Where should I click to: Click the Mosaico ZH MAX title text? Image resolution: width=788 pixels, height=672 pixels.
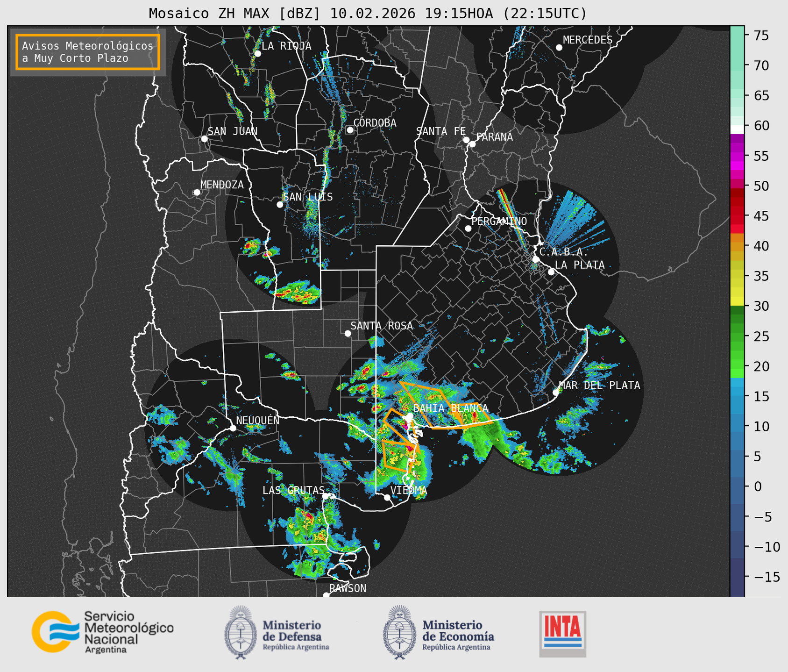tap(367, 14)
